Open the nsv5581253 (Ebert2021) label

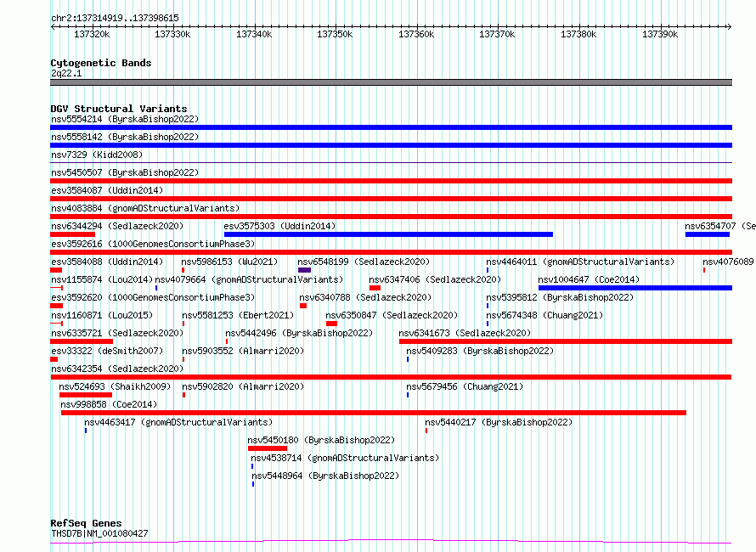point(238,315)
